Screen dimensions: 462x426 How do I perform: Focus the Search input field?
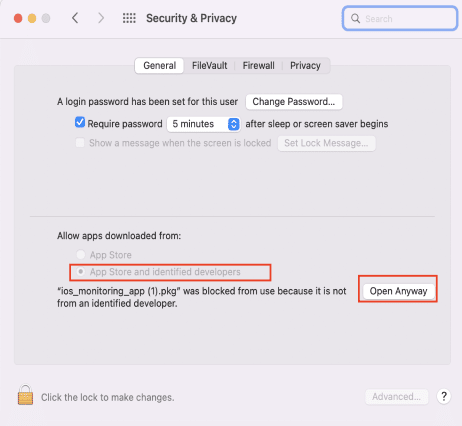tap(400, 18)
